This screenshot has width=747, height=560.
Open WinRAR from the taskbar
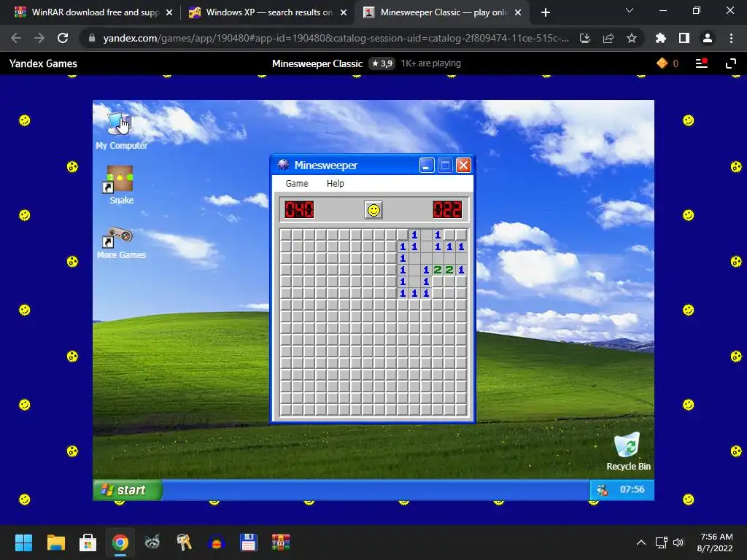(x=281, y=542)
